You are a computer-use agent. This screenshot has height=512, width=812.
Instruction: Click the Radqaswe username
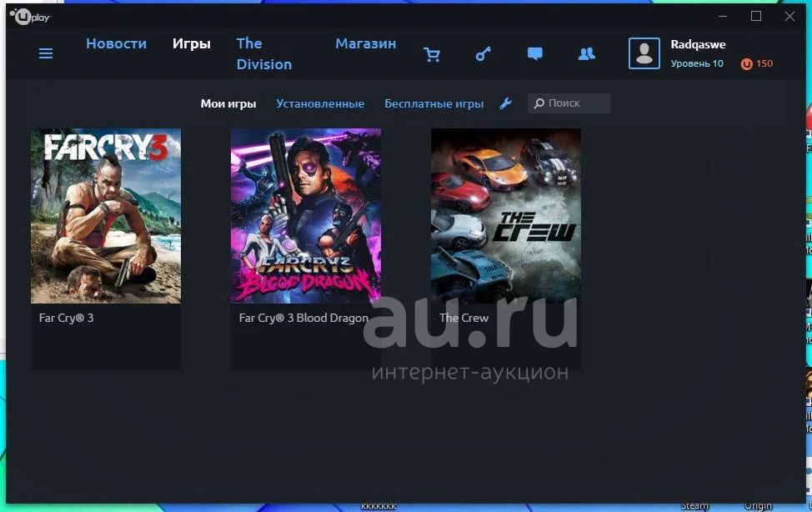[698, 44]
